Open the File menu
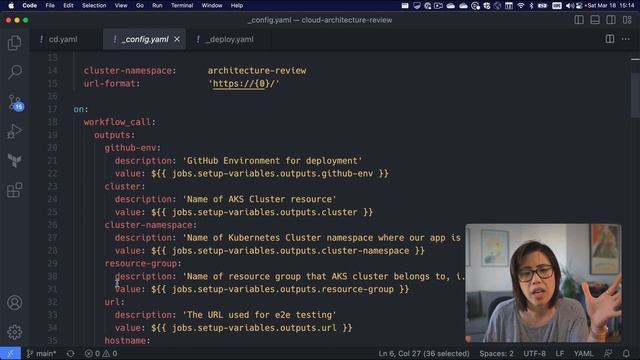Screen dimensions: 640x360 (x=50, y=5)
